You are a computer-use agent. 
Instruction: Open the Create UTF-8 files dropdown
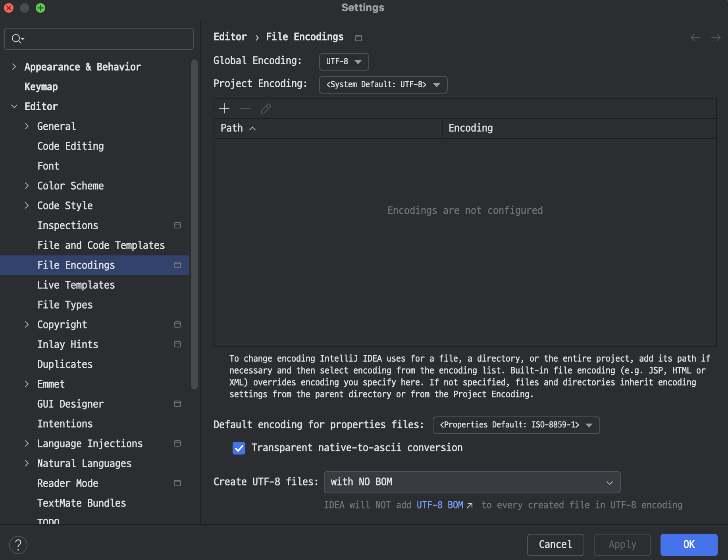[x=472, y=482]
